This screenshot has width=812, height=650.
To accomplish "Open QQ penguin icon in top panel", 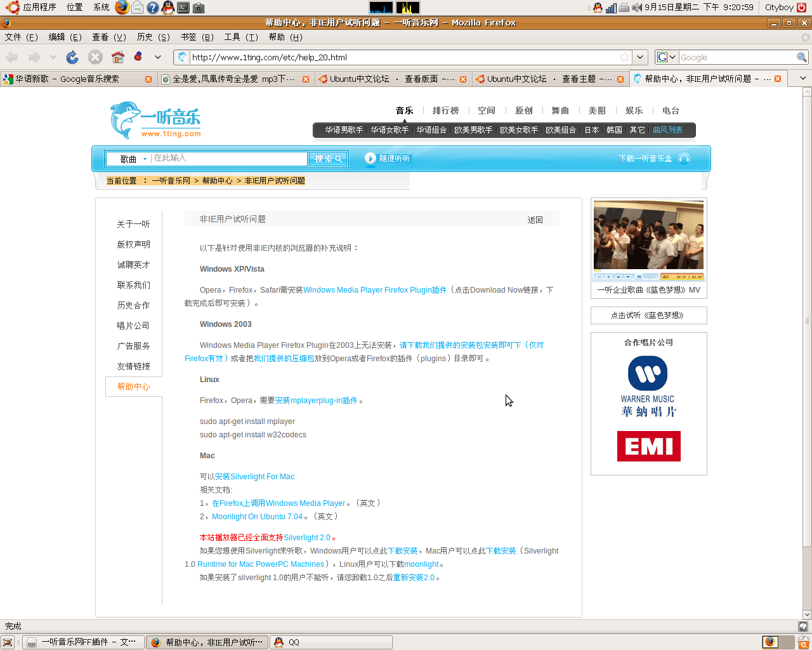I will (x=167, y=8).
